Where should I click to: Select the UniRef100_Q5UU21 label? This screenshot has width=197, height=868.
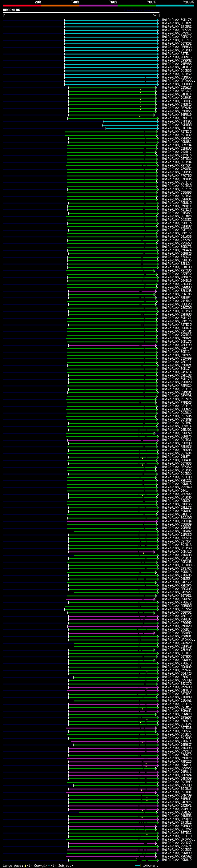pos(176,365)
